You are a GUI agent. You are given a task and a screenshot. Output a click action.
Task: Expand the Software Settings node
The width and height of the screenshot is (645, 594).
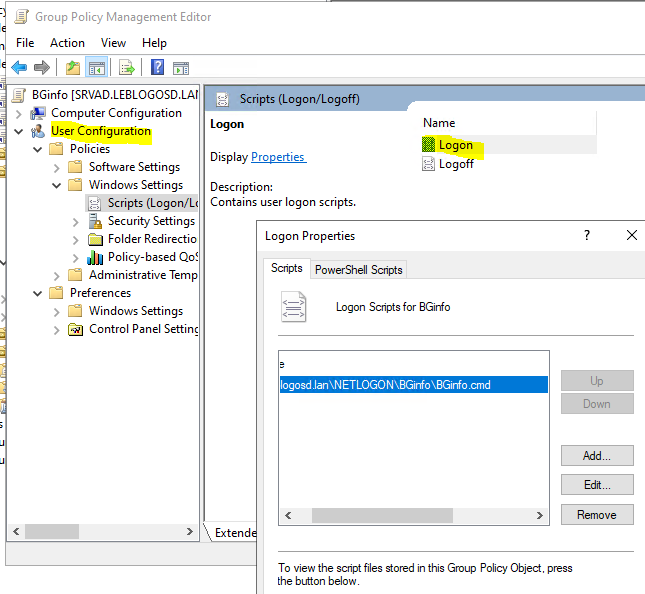(x=56, y=167)
